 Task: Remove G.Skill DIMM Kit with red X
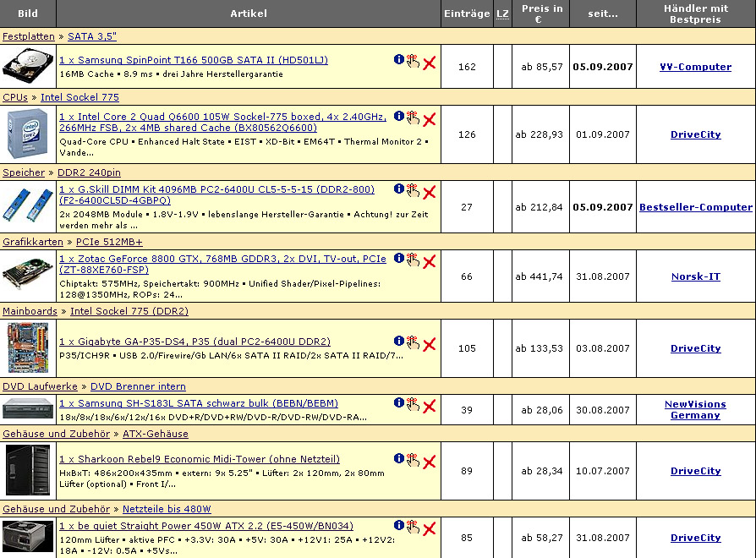[429, 192]
